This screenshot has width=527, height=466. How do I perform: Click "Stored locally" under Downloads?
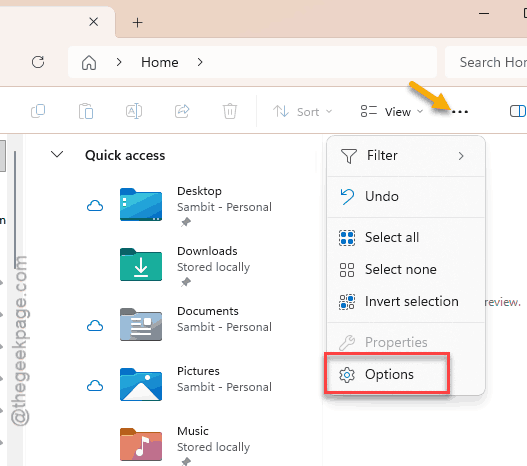pyautogui.click(x=213, y=267)
